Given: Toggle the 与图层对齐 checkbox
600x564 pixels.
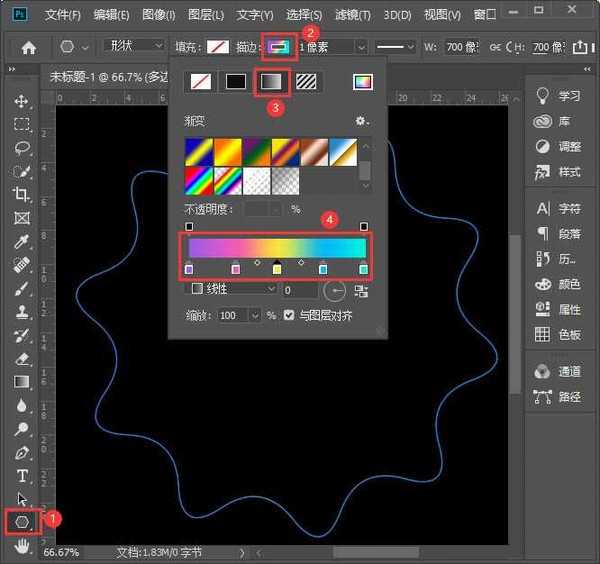Looking at the screenshot, I should [x=289, y=315].
